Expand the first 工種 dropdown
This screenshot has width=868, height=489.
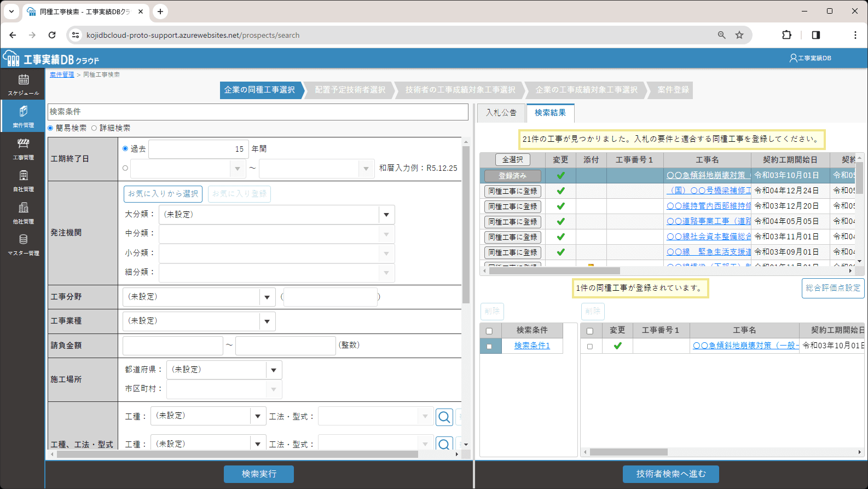[258, 416]
